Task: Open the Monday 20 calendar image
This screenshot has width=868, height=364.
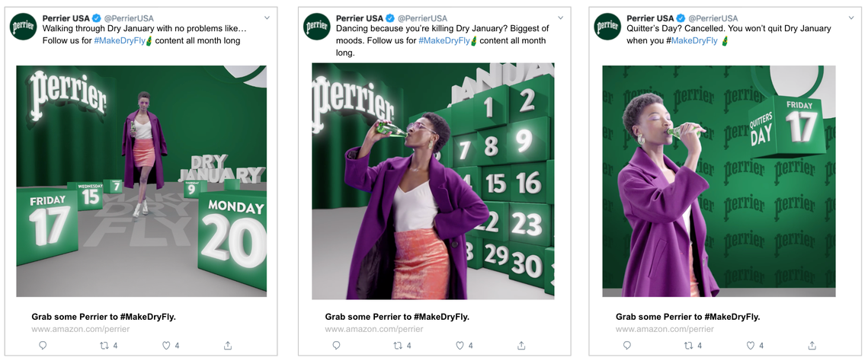Action: (141, 181)
